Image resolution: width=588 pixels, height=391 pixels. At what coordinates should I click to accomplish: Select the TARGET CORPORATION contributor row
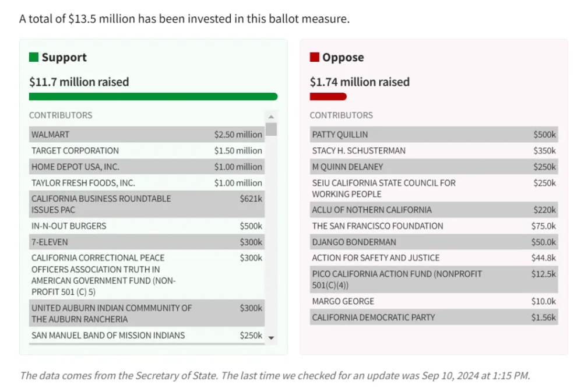tap(147, 150)
